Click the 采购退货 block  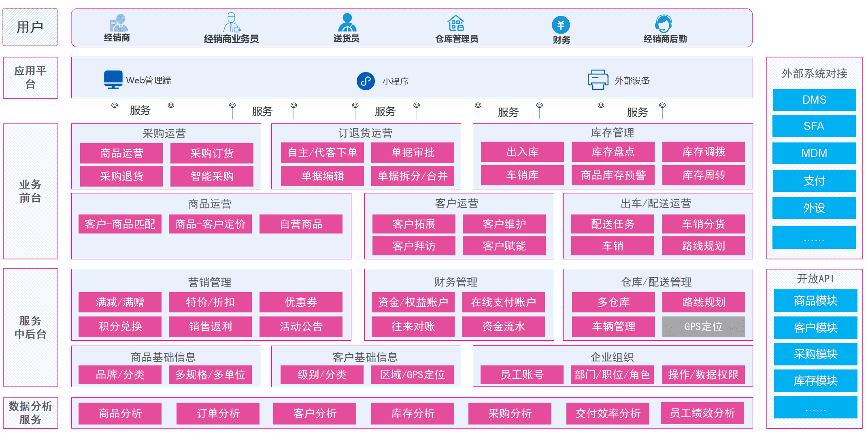click(121, 176)
